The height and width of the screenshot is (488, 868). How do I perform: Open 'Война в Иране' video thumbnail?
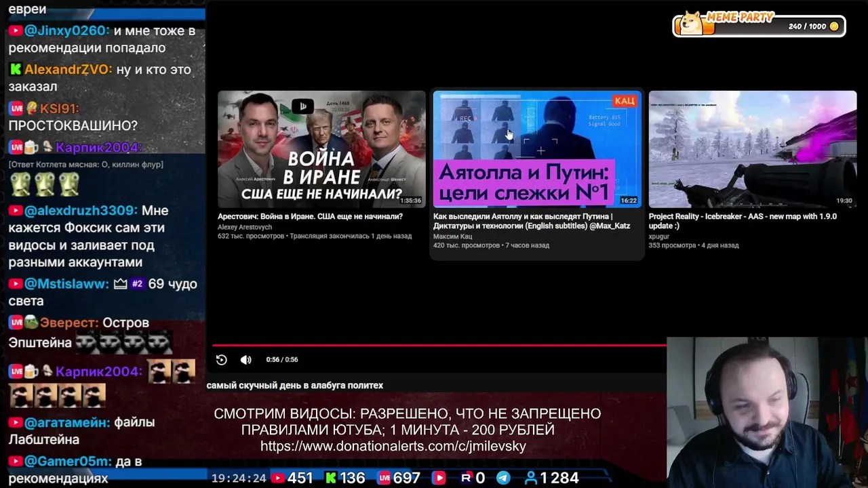pyautogui.click(x=321, y=149)
